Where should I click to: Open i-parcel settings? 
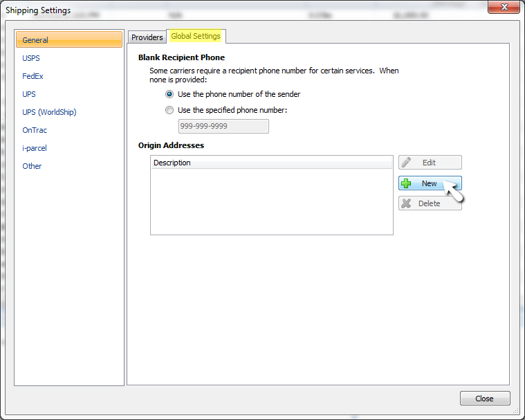coord(35,148)
